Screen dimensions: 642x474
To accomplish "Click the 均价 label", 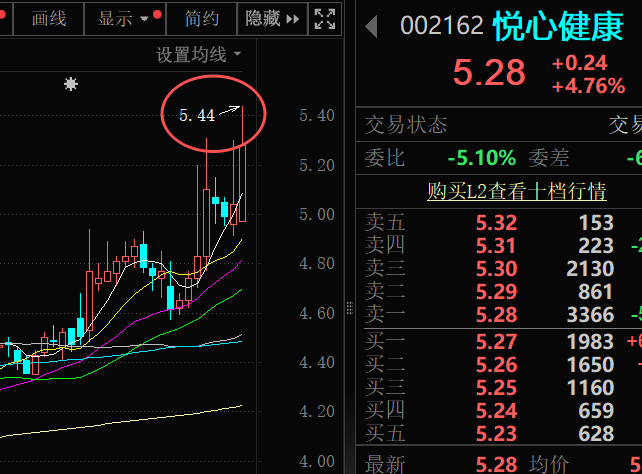I will [549, 465].
